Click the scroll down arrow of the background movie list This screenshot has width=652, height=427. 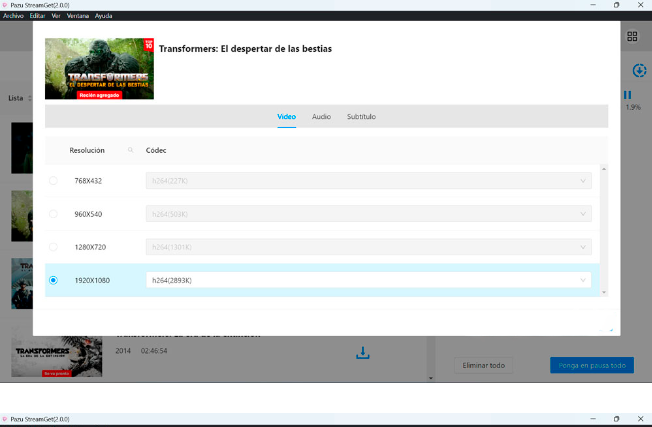(431, 378)
